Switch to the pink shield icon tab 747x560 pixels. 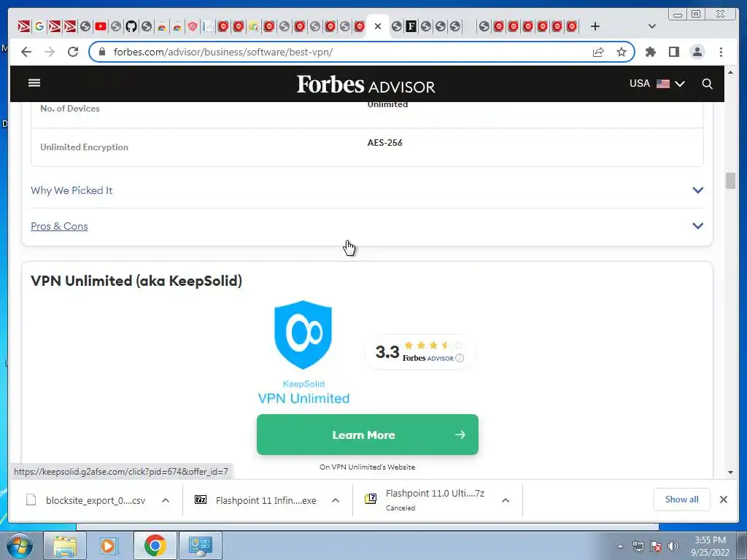pyautogui.click(x=192, y=27)
